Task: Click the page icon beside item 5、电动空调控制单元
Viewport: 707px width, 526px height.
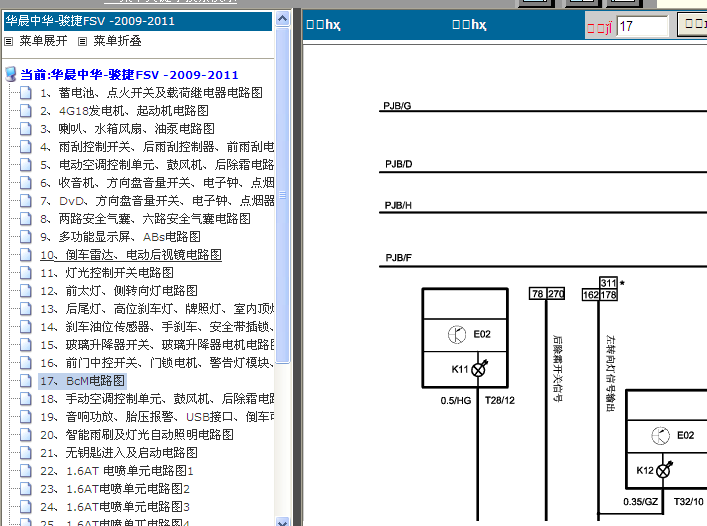Action: pos(26,165)
